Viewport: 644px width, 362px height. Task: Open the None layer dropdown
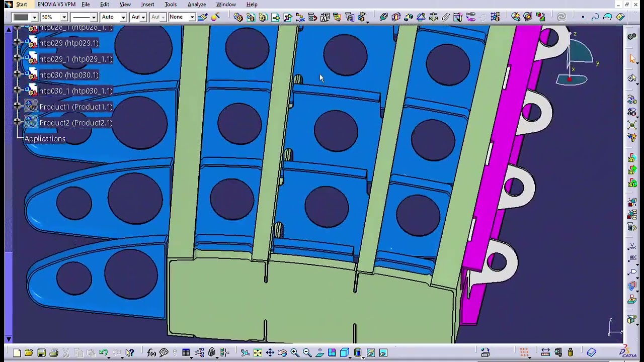point(192,17)
